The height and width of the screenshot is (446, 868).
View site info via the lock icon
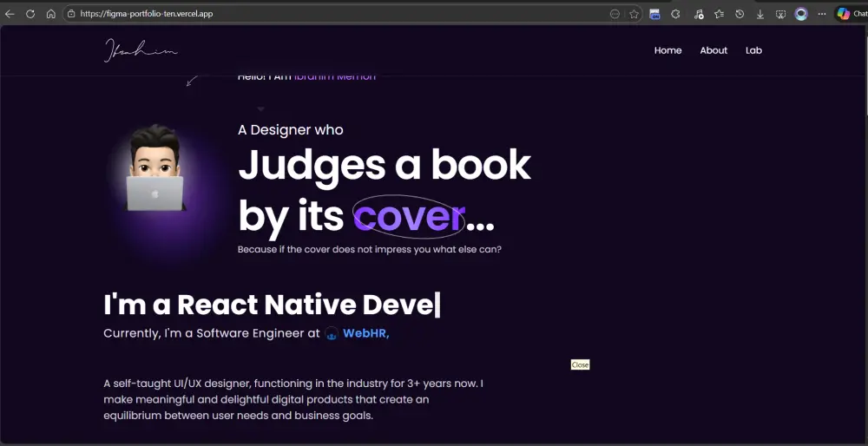[71, 14]
